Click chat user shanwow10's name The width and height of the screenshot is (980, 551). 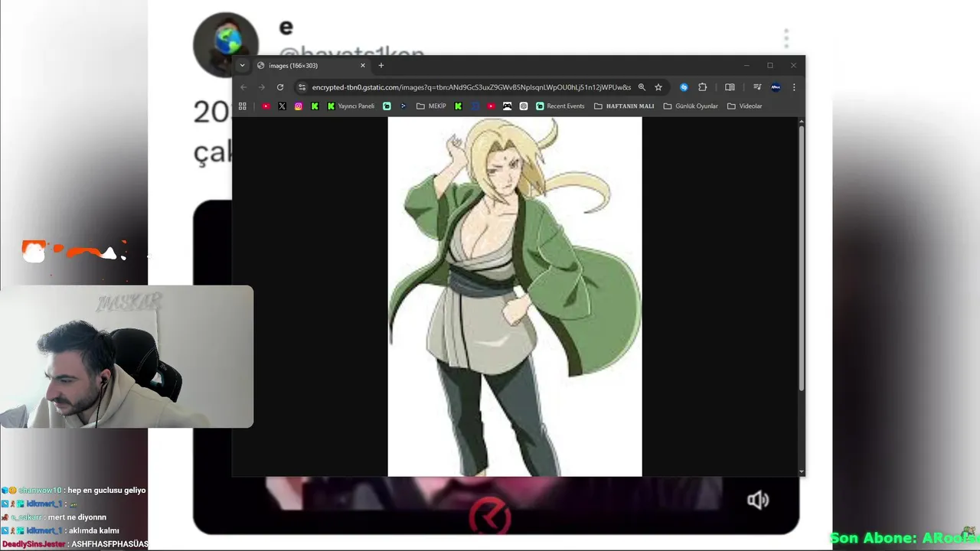pyautogui.click(x=40, y=491)
